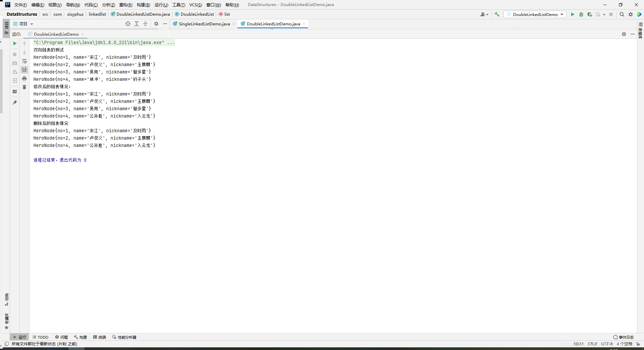Click the build hammer icon

click(x=497, y=14)
